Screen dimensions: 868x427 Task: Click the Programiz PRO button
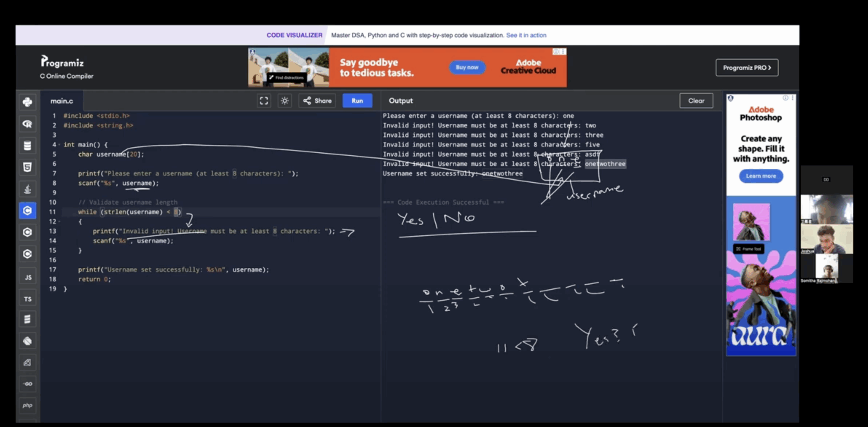pos(747,68)
